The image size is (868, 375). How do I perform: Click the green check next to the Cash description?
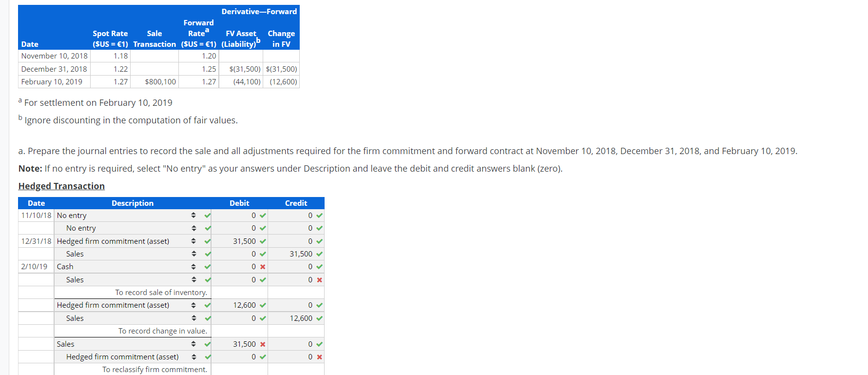point(208,267)
